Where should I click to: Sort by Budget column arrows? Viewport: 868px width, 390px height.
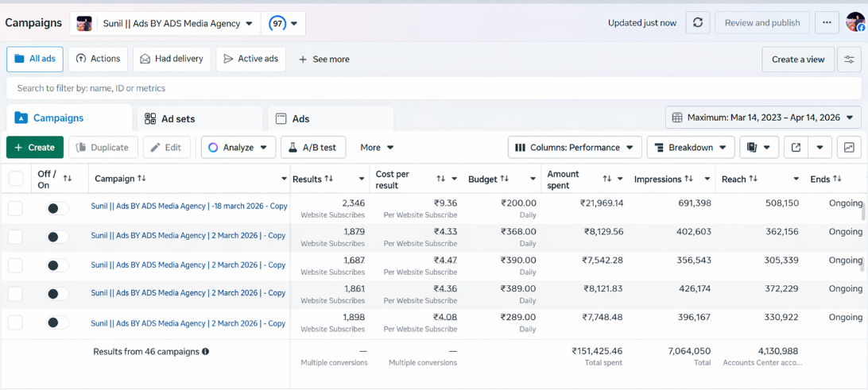(x=505, y=179)
